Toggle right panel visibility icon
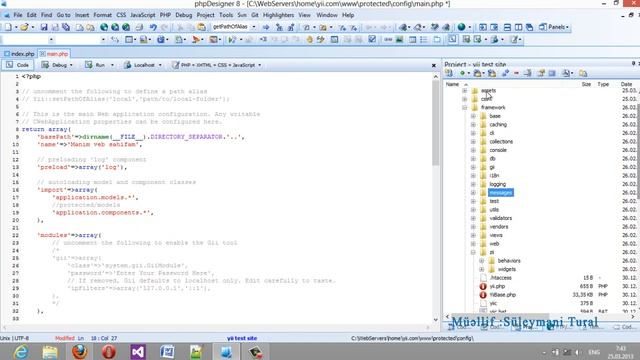The image size is (640, 360). point(494,27)
